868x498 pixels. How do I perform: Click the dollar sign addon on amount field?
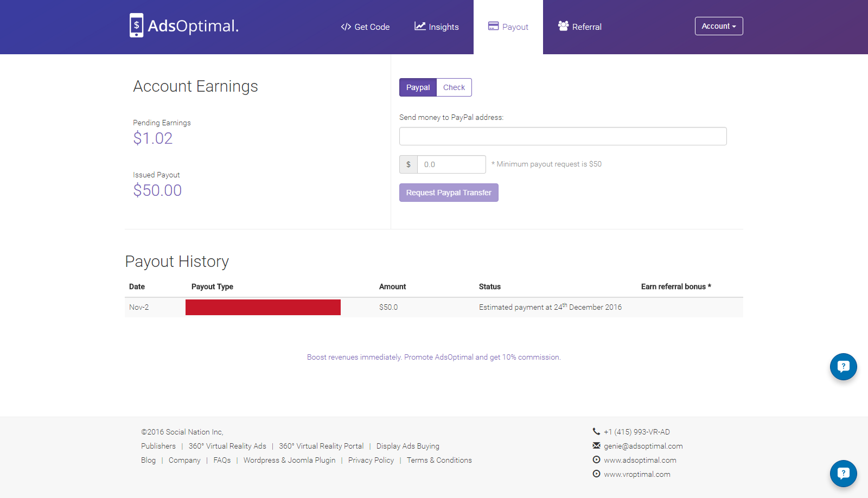click(409, 164)
